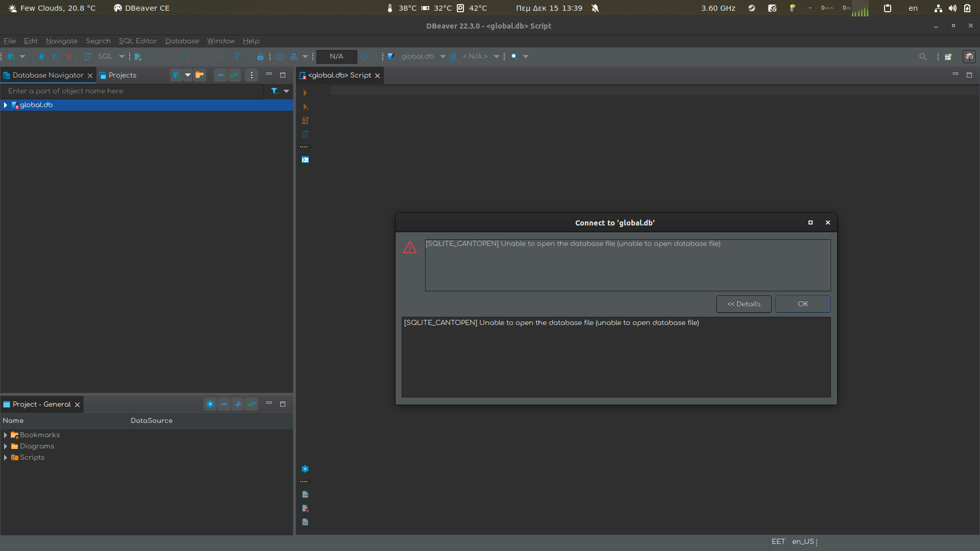Click expand-all plus icon in Project panel
The height and width of the screenshot is (551, 980).
click(x=238, y=404)
